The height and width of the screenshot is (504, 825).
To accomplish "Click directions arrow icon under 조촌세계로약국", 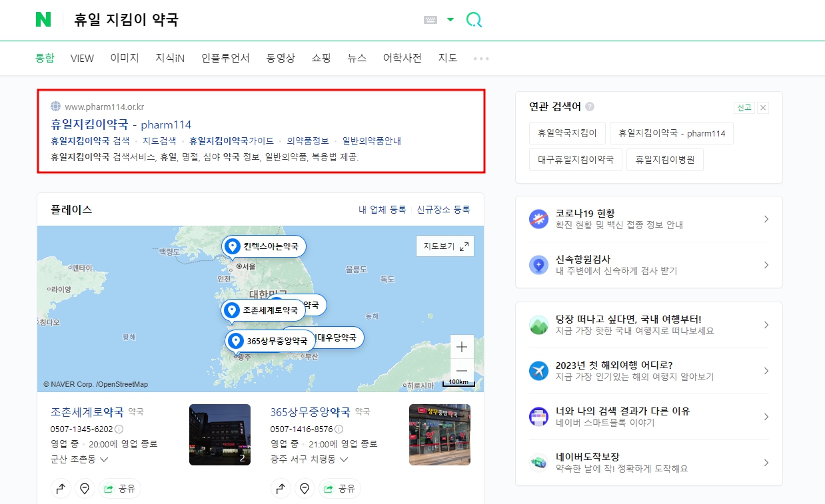I will coord(61,489).
